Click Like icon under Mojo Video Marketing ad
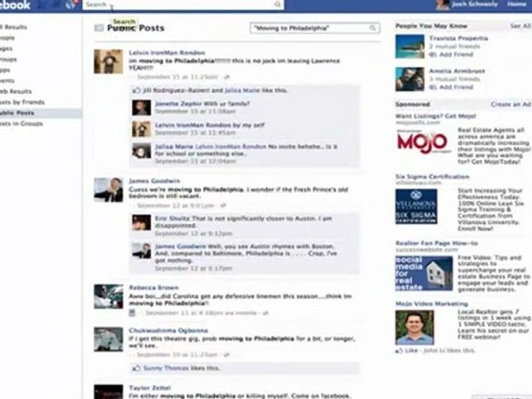This screenshot has width=532, height=399. coord(399,350)
